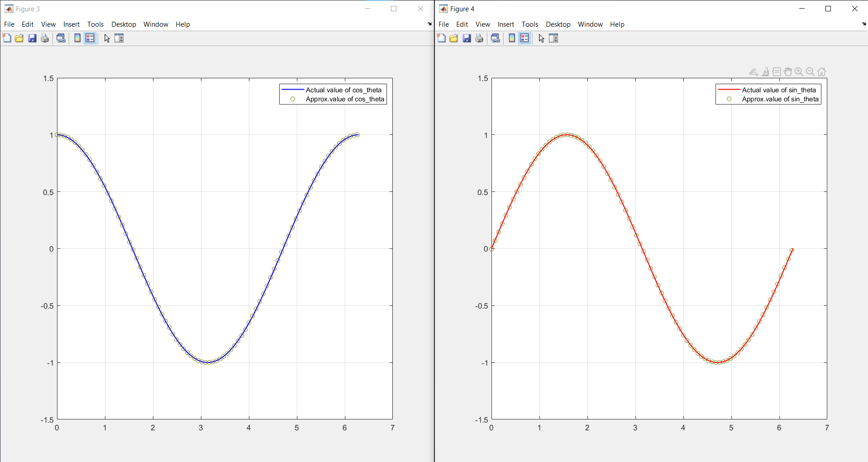Expand Figure 4 toolbar overflow chevron
The width and height of the screenshot is (868, 462).
coord(863,24)
